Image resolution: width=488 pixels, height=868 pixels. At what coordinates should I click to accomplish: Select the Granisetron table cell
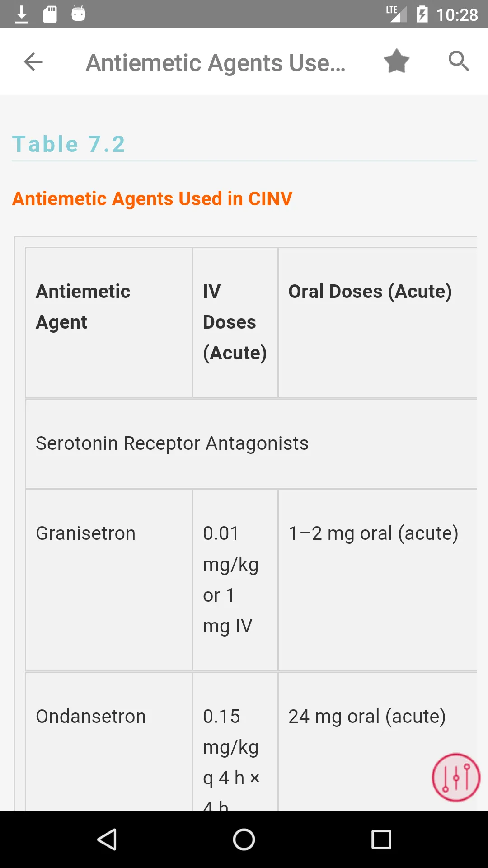coord(109,580)
